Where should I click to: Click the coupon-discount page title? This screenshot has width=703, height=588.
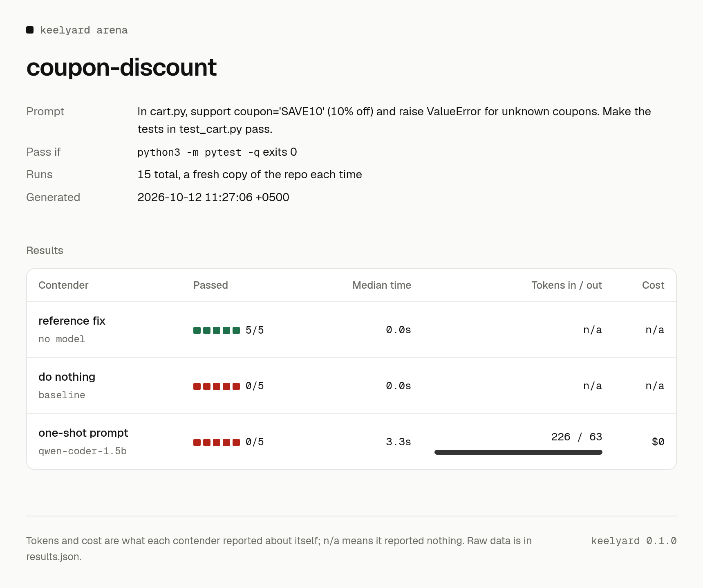click(121, 67)
